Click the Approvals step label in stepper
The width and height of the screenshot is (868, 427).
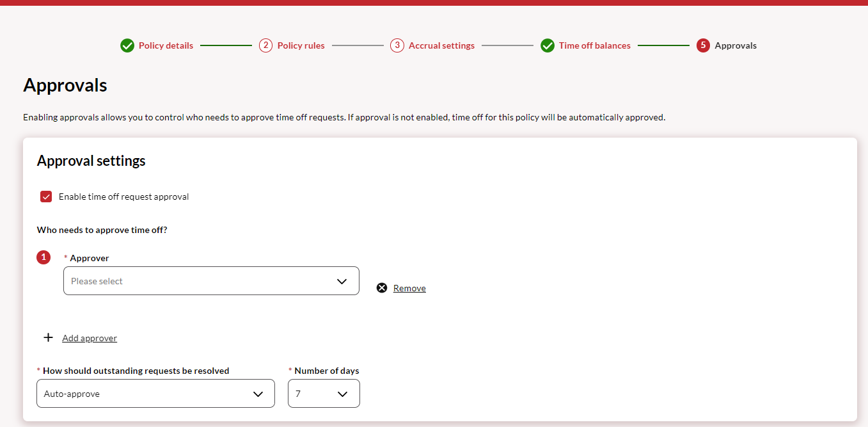[736, 45]
